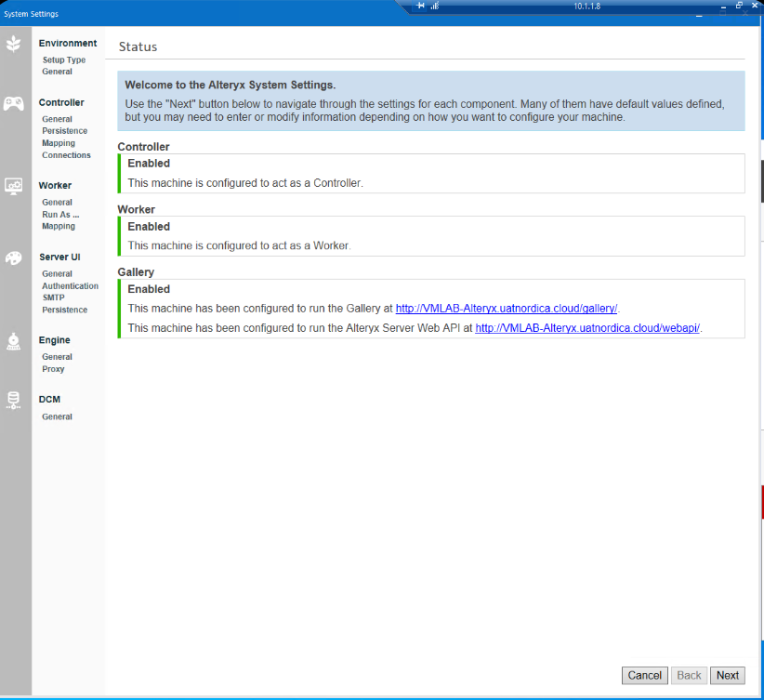The width and height of the screenshot is (764, 700).
Task: Select Authentication under Server UI
Action: point(70,285)
